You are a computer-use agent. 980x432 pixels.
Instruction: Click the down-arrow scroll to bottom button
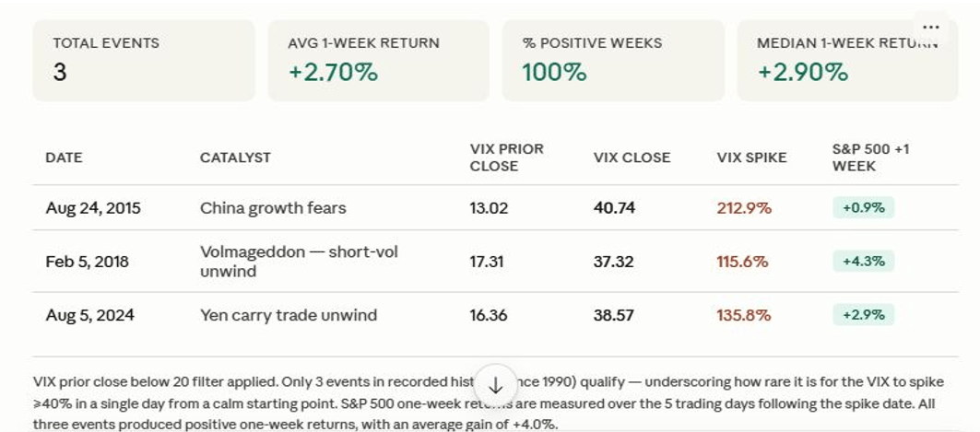[x=495, y=386]
